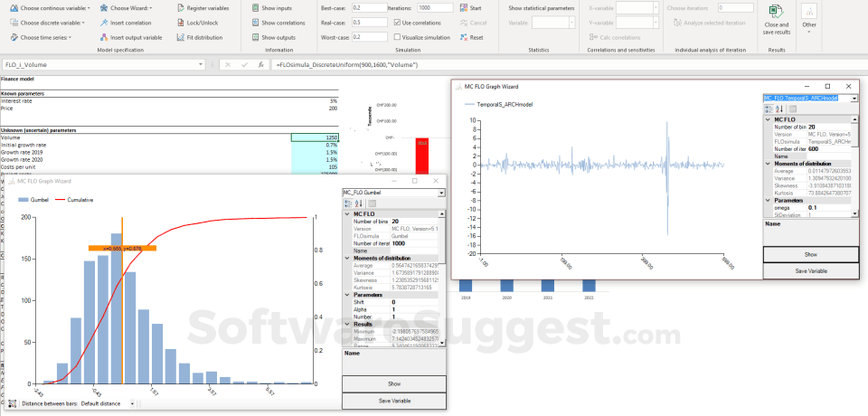The height and width of the screenshot is (416, 868).
Task: Open the Distance between bars dropdown
Action: pyautogui.click(x=132, y=404)
